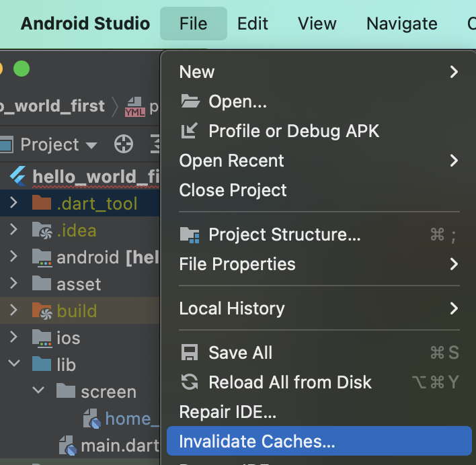
Task: Click the .dart_tool folder icon
Action: (x=42, y=203)
